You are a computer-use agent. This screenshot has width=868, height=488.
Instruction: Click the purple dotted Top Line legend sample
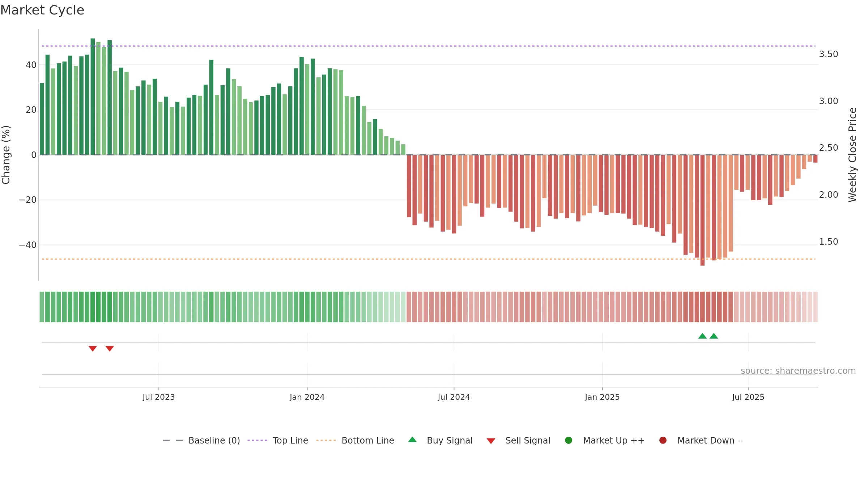[x=257, y=440]
